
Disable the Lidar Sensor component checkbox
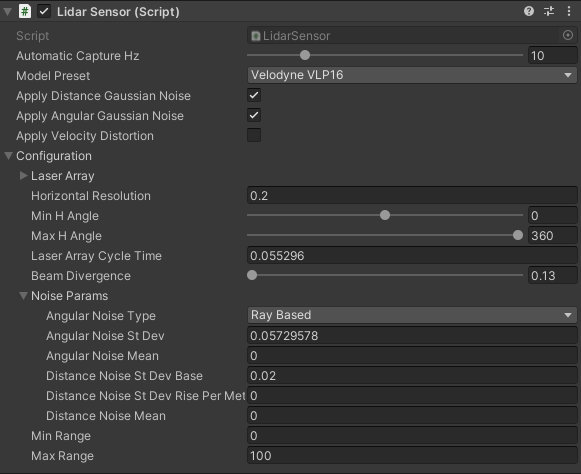(x=44, y=11)
